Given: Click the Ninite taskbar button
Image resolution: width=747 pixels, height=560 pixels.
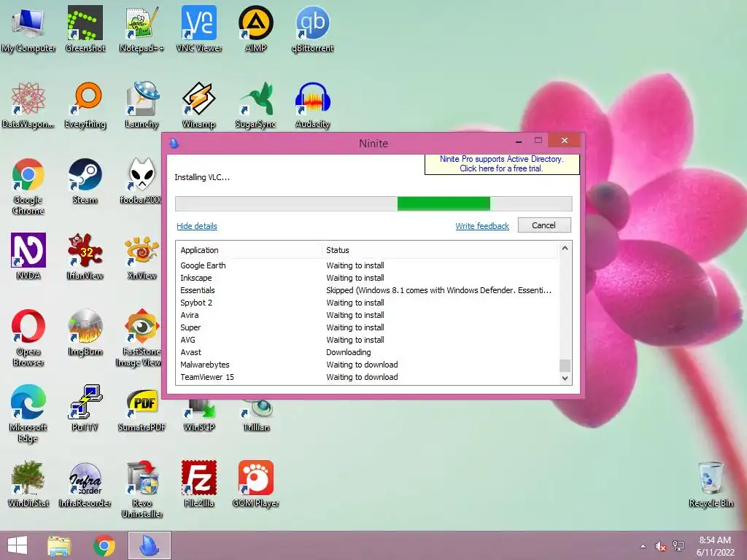Looking at the screenshot, I should (149, 545).
